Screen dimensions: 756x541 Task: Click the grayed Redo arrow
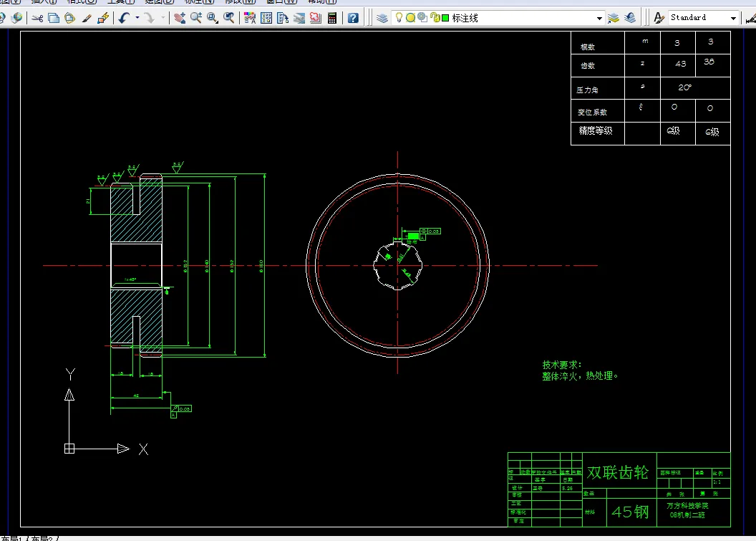(150, 19)
